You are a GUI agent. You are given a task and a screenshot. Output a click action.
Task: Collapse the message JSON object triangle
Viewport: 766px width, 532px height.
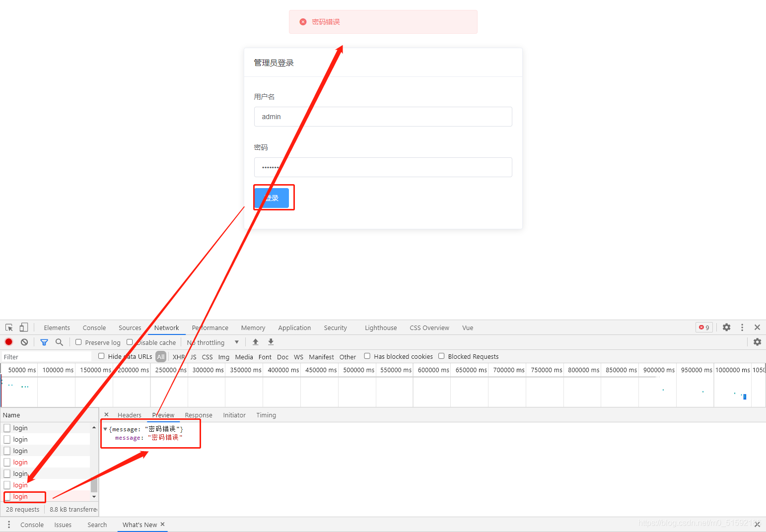tap(105, 429)
